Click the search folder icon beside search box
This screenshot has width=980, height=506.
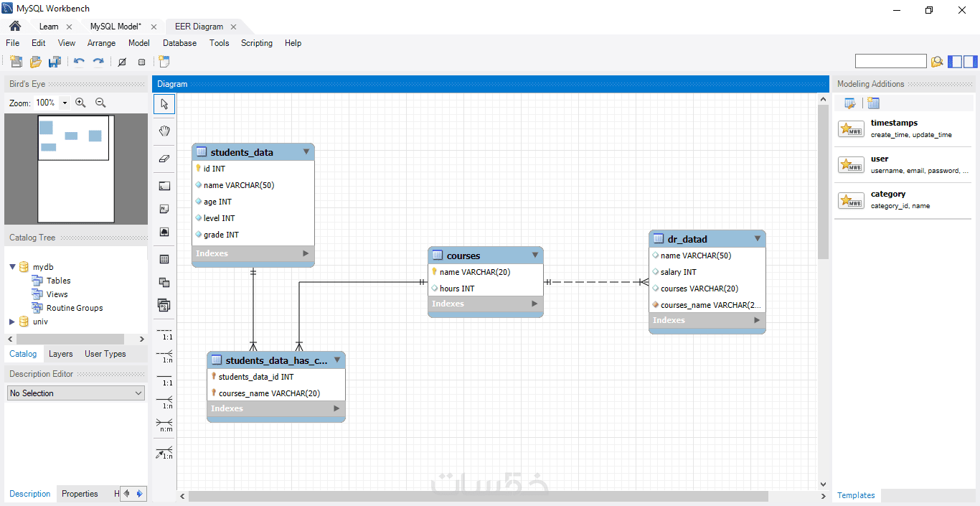click(937, 62)
